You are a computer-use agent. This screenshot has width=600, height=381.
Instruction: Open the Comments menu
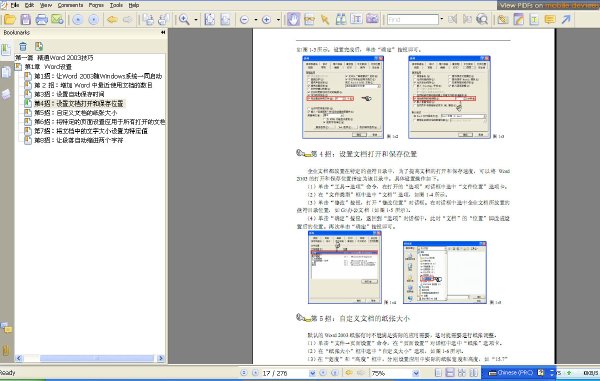70,5
